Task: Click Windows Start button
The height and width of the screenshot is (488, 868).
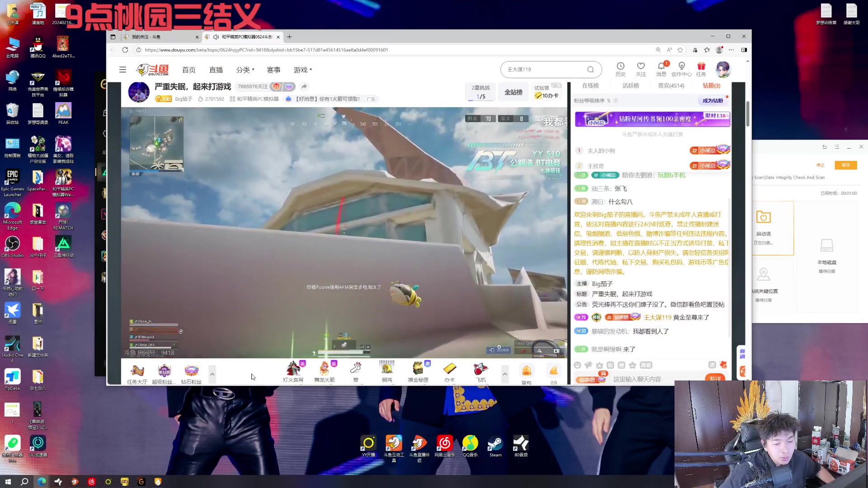Action: (x=8, y=482)
